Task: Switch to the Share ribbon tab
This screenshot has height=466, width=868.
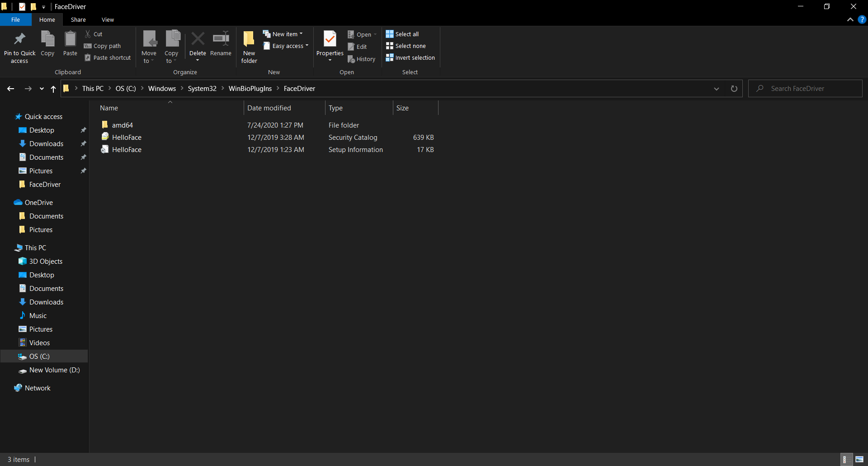Action: (78, 19)
